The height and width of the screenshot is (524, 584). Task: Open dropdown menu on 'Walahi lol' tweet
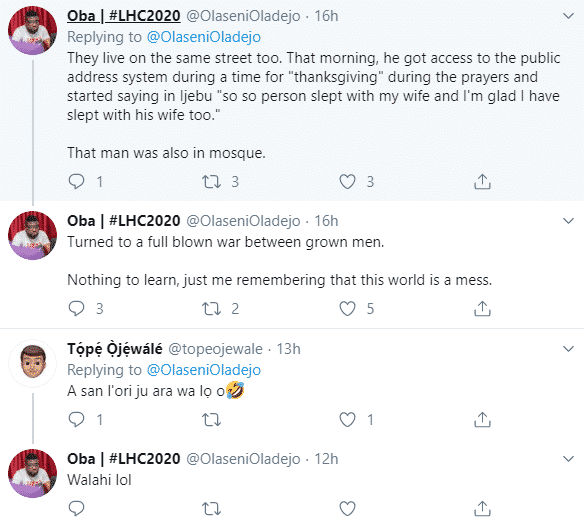click(x=568, y=459)
